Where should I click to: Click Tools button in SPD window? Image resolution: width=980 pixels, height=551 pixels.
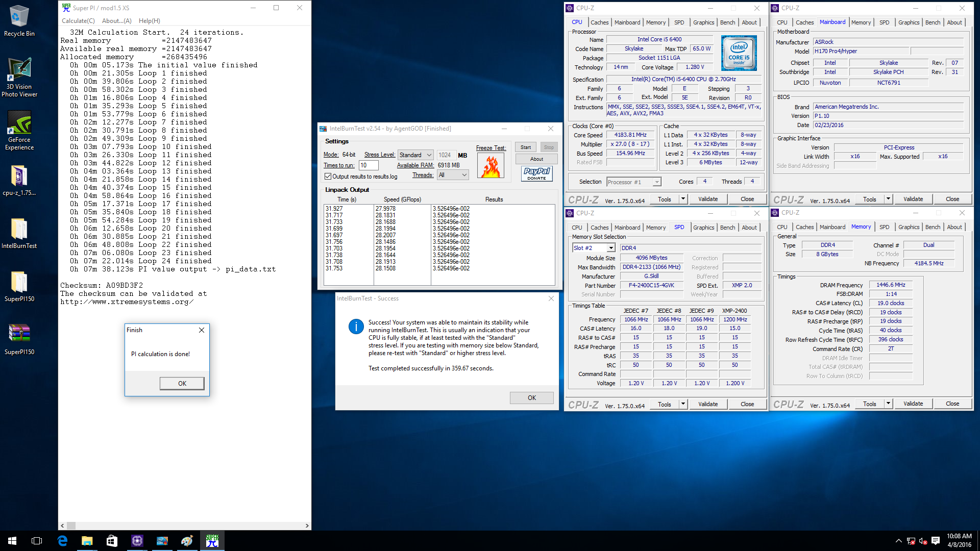[x=665, y=404]
